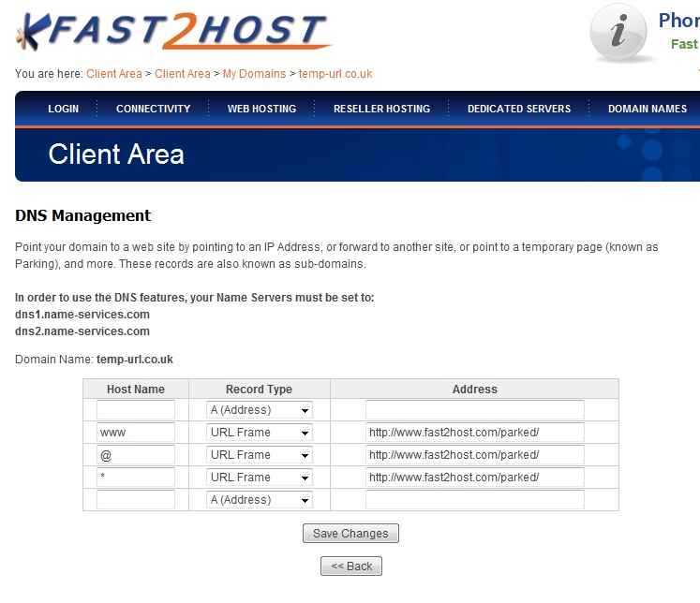The image size is (700, 603).
Task: Click the Save Changes button
Action: tap(350, 534)
